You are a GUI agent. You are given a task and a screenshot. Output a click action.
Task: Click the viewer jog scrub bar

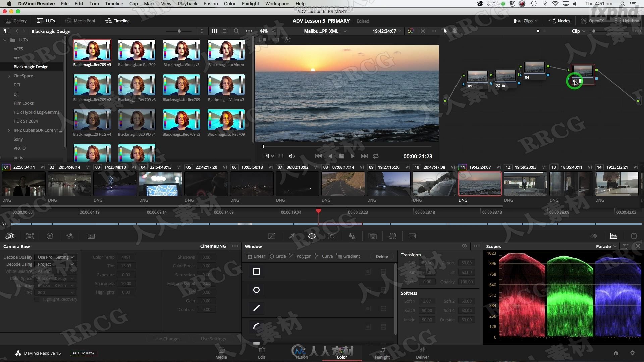347,146
